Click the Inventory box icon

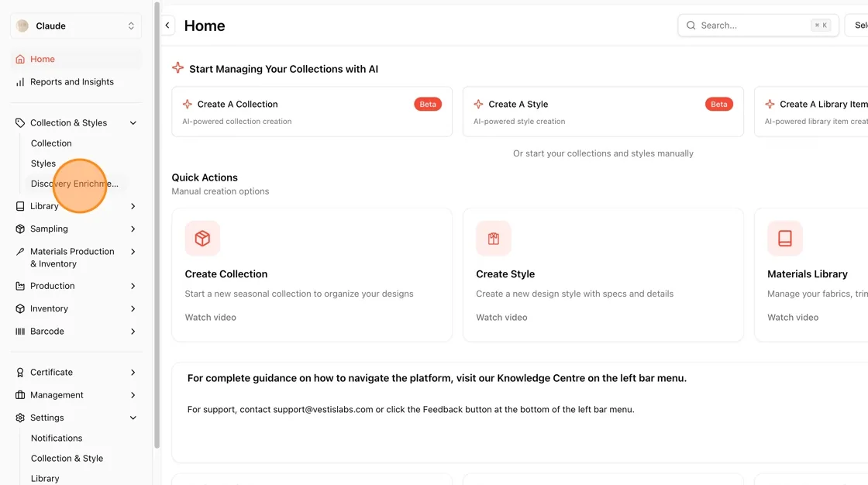click(20, 309)
